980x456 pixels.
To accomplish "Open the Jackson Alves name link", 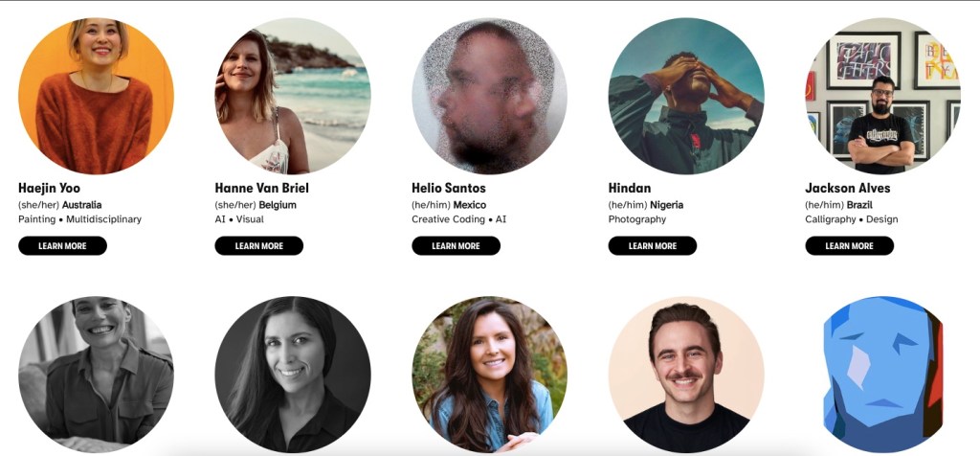I will [x=848, y=189].
